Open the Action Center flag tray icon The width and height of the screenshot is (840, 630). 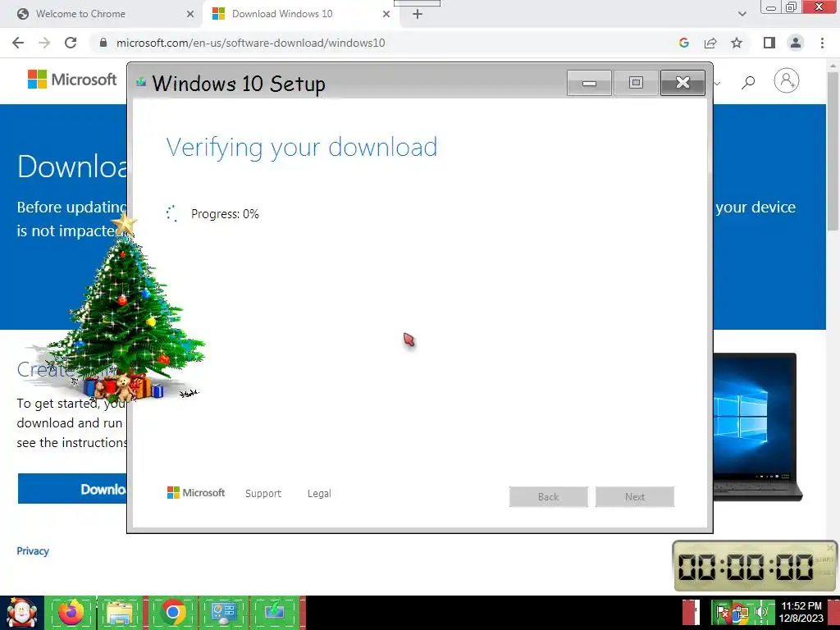coord(722,612)
